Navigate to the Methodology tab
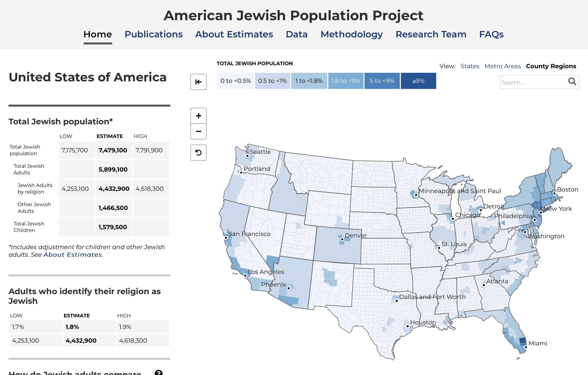This screenshot has height=375, width=588. tap(352, 34)
